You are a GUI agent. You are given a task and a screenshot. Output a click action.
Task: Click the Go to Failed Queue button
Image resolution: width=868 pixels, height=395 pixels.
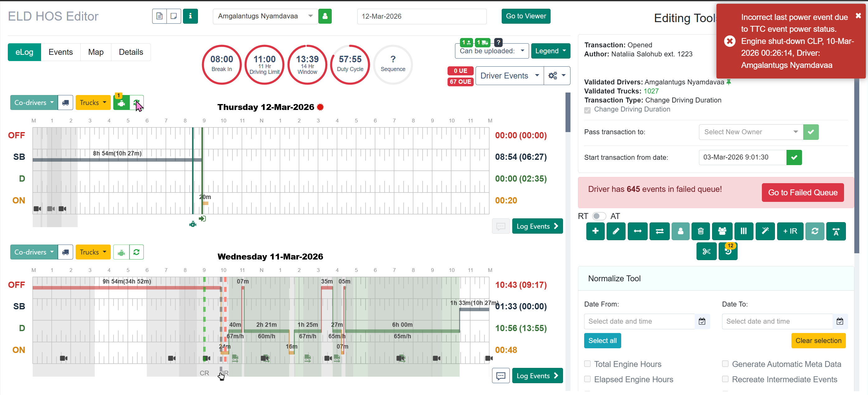point(802,192)
